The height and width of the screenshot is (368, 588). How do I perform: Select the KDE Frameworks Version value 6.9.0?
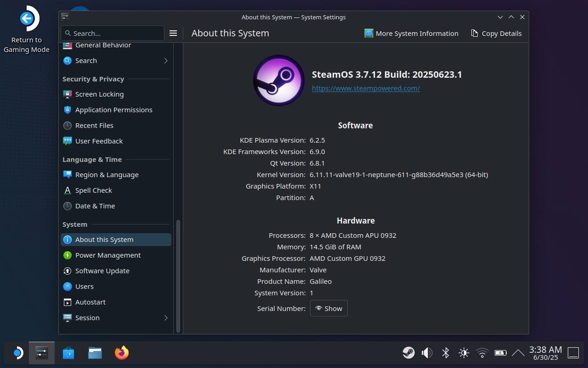coord(317,152)
